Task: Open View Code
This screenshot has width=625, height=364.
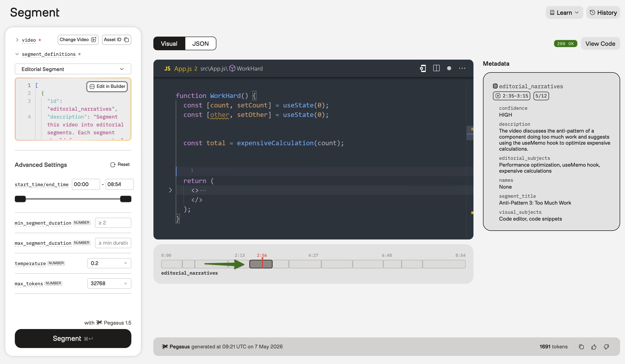Action: [600, 44]
